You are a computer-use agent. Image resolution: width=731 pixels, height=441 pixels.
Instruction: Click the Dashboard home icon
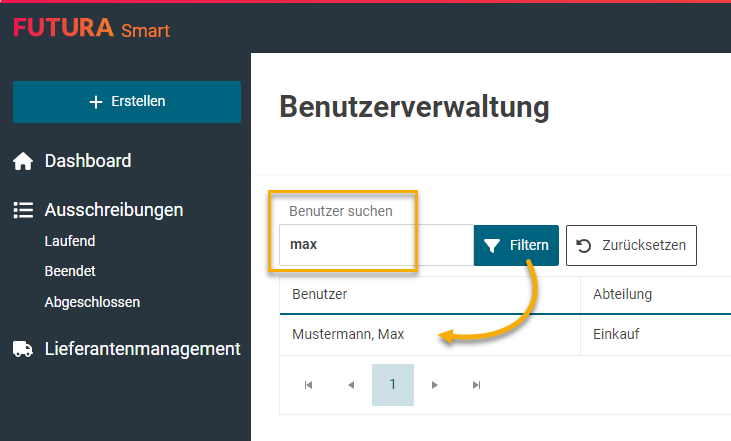tap(23, 161)
